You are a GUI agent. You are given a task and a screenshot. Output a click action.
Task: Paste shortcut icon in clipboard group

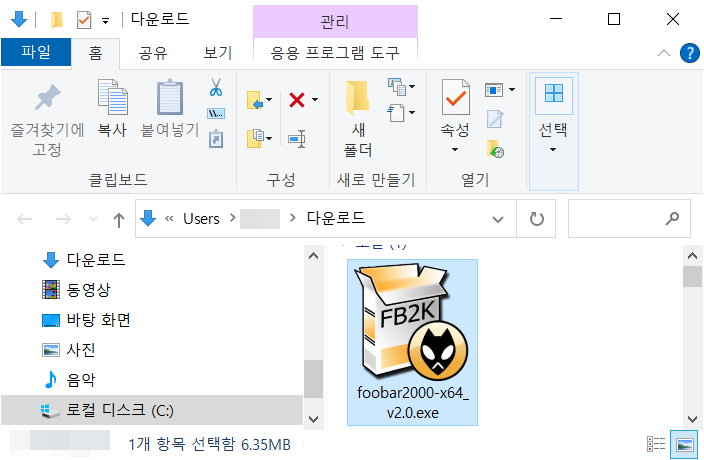[216, 139]
